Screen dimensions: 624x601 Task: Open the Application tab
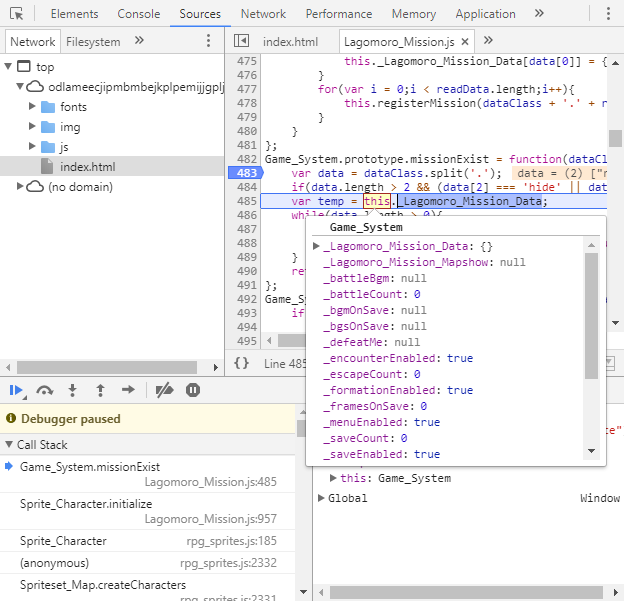click(x=486, y=14)
